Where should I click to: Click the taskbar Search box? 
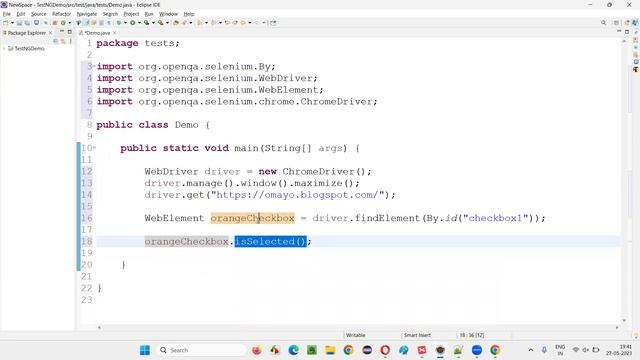pyautogui.click(x=201, y=350)
